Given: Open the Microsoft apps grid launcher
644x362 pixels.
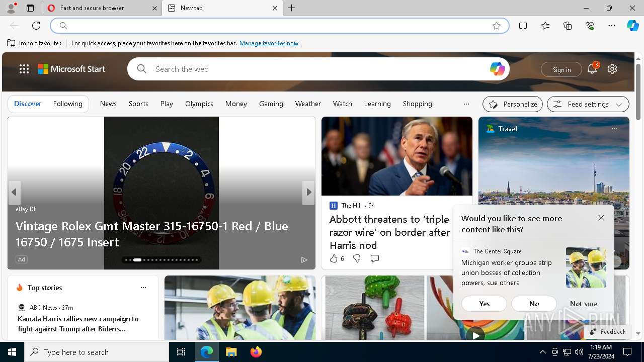Looking at the screenshot, I should pos(24,69).
